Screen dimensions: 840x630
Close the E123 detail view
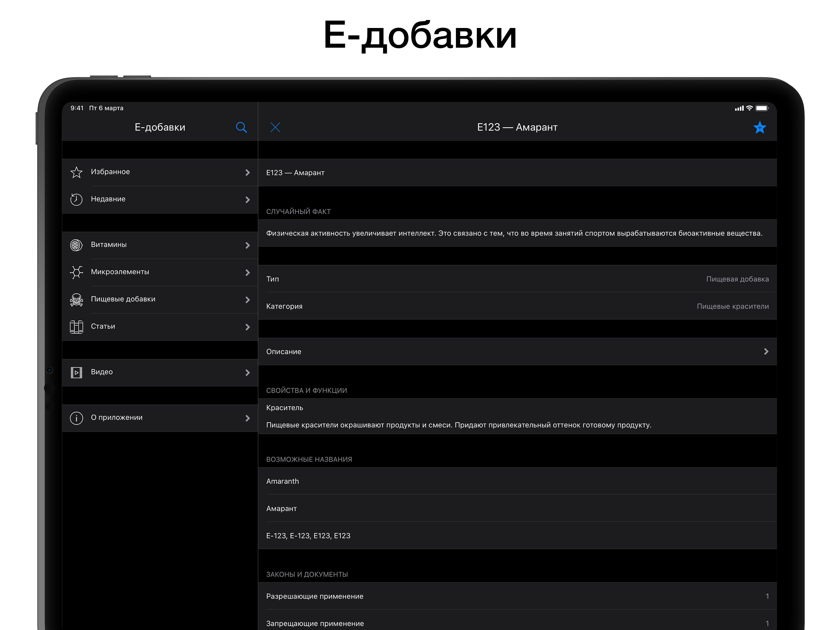(x=275, y=127)
